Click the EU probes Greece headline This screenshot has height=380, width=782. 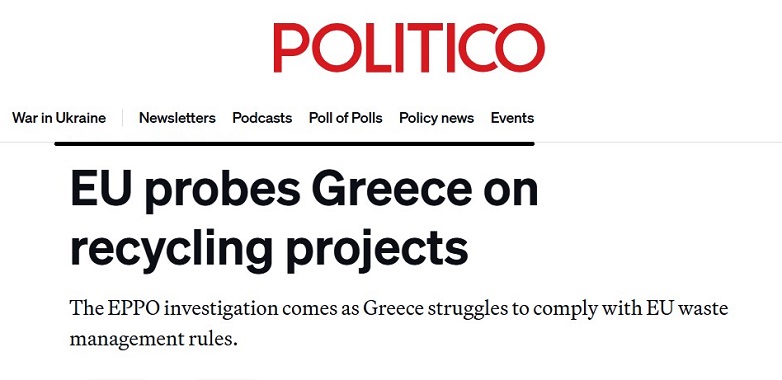pyautogui.click(x=304, y=218)
